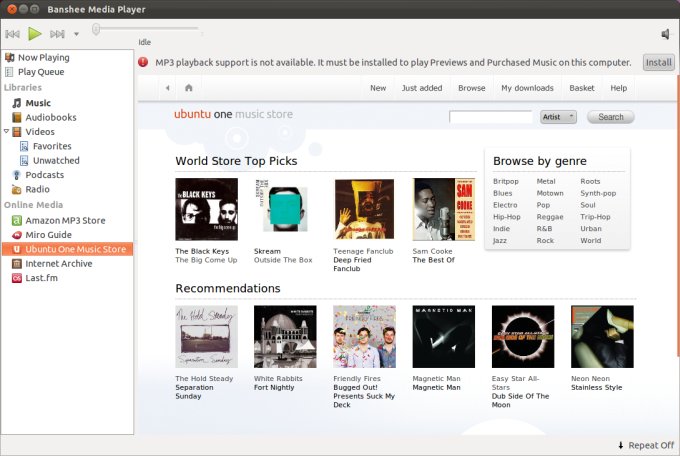Viewport: 680px width, 456px height.
Task: Open the volume speaker icon
Action: [665, 34]
